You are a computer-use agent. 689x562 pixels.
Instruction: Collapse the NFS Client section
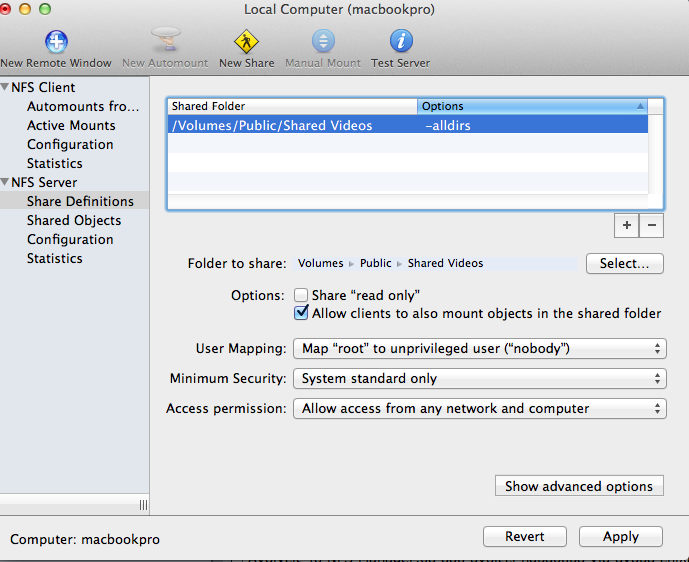click(5, 87)
